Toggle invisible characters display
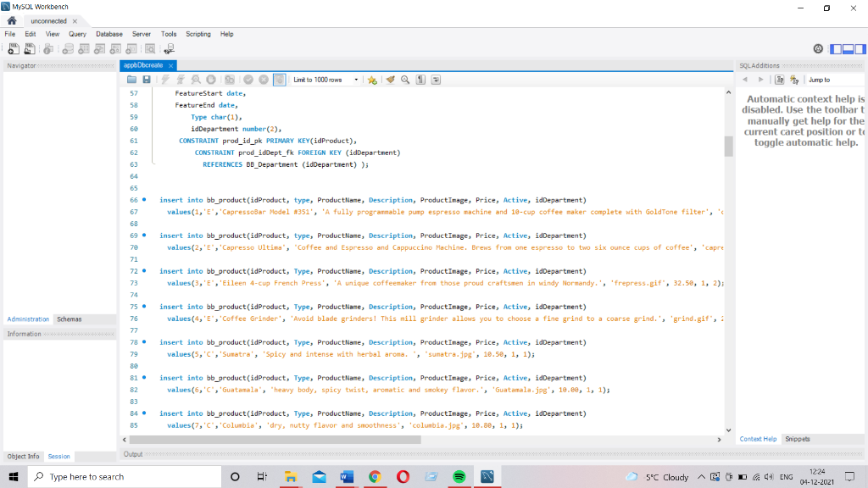This screenshot has width=868, height=488. tap(420, 80)
